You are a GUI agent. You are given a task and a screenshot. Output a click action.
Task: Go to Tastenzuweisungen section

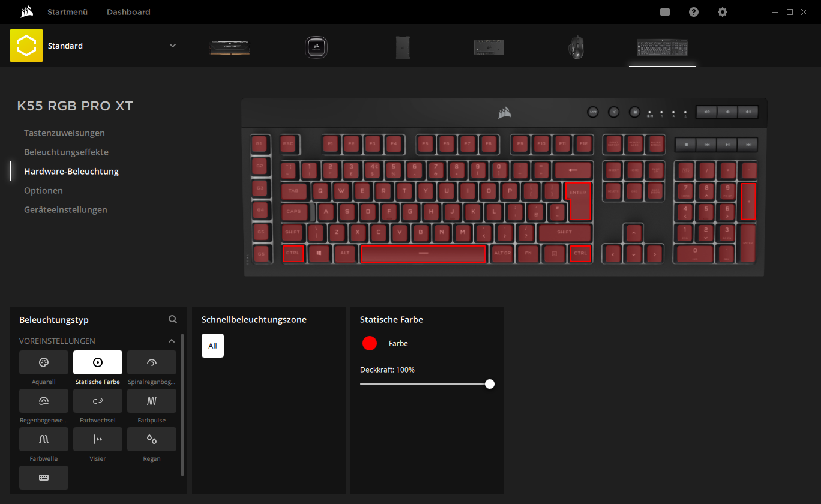[64, 133]
